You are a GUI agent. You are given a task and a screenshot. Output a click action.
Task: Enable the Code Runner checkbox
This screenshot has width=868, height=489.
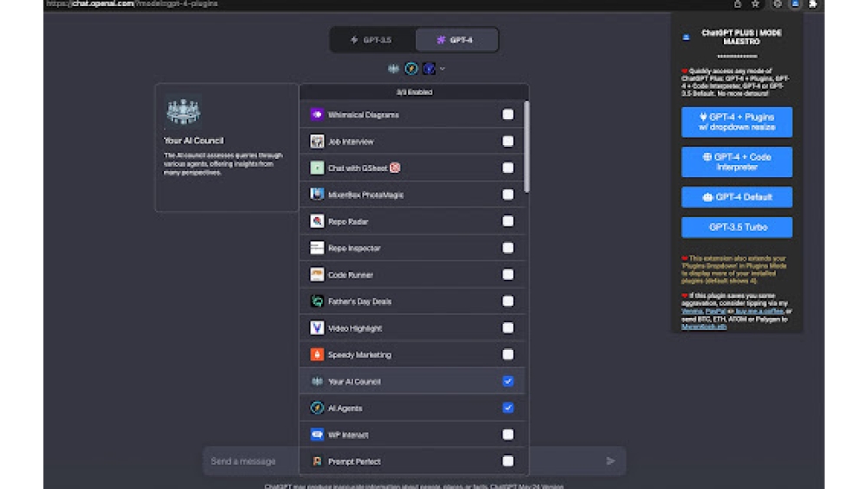[508, 274]
